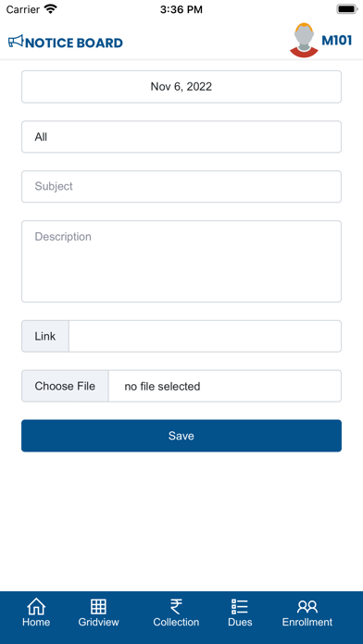Image resolution: width=363 pixels, height=644 pixels.
Task: Tap the rupee Collection icon
Action: pyautogui.click(x=176, y=606)
